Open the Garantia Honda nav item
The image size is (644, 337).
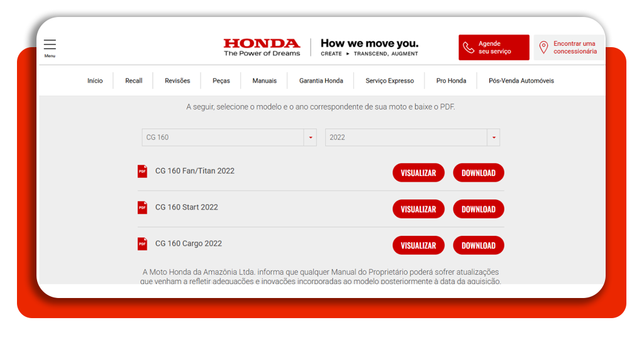coord(321,81)
